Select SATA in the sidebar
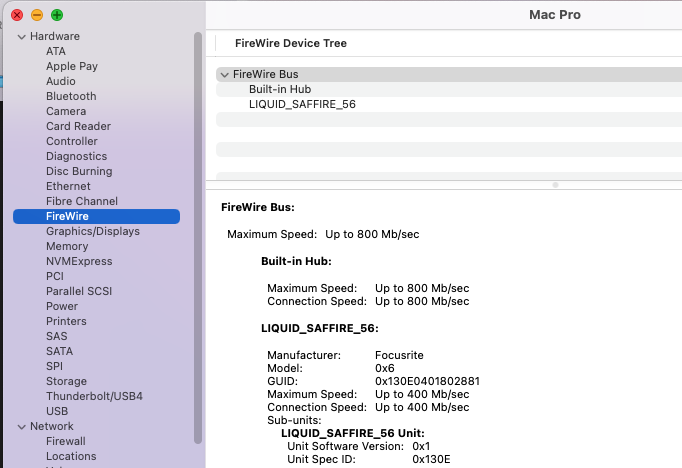This screenshot has height=468, width=682. [x=60, y=351]
